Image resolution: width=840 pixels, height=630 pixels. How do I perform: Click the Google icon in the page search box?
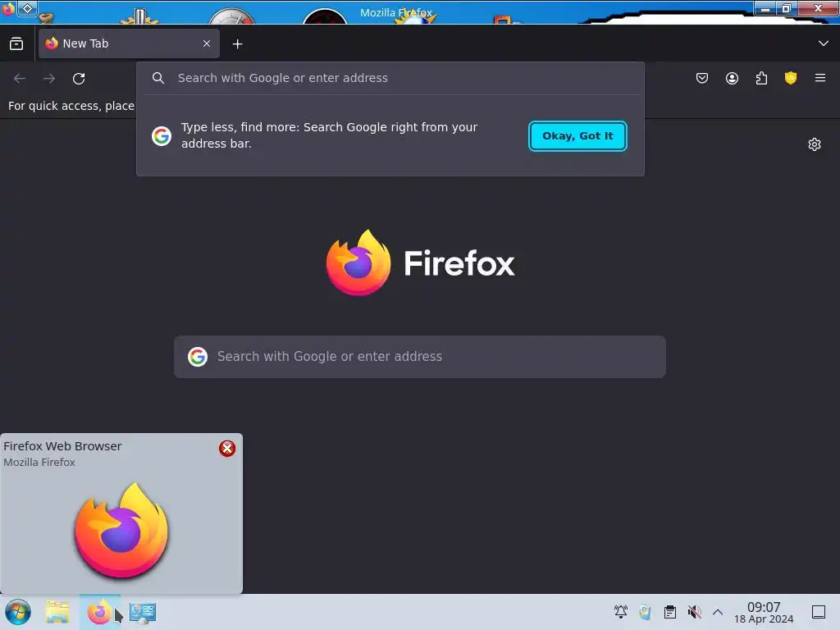click(x=198, y=357)
